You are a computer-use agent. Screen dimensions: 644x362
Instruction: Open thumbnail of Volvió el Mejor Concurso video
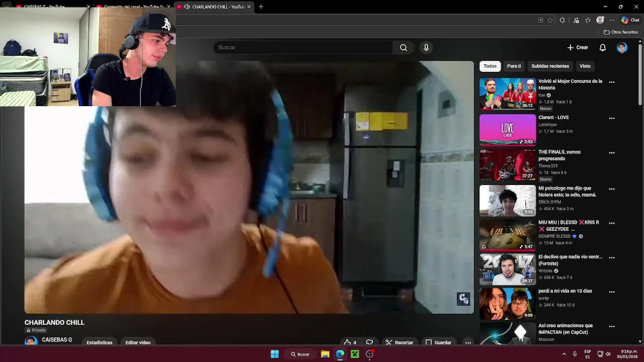pyautogui.click(x=508, y=94)
